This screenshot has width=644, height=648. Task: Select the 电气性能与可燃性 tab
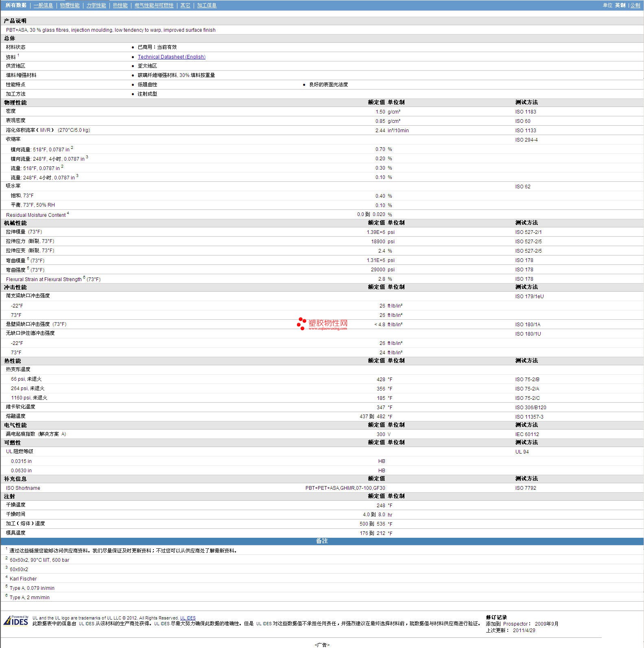point(154,5)
